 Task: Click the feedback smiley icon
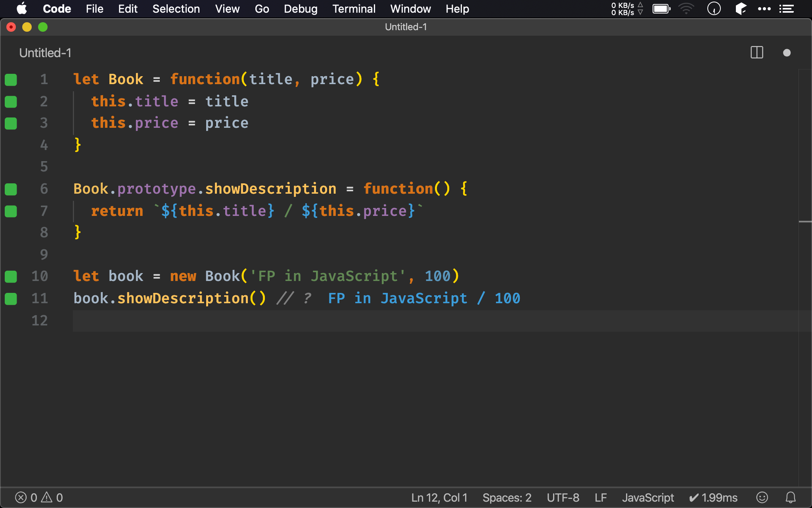tap(762, 497)
